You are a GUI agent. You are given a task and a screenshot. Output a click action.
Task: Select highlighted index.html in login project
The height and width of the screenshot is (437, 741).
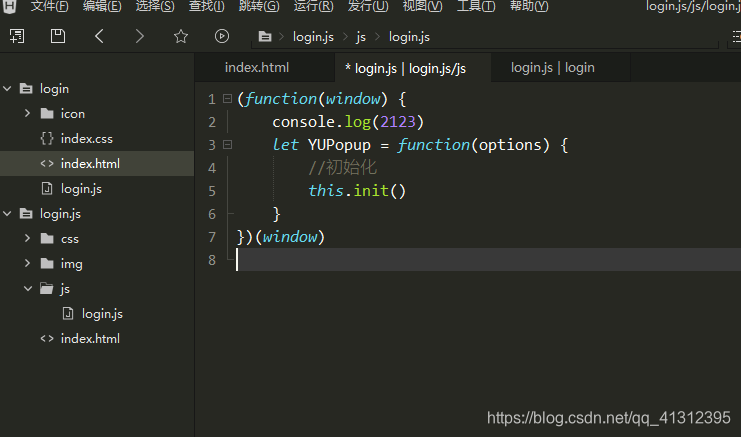pos(97,163)
